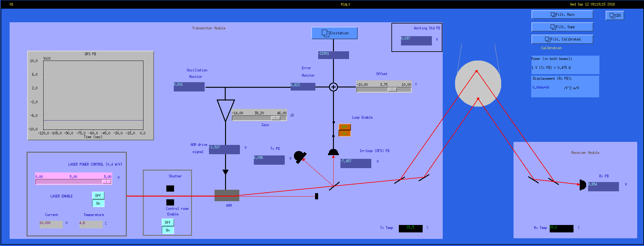Click the first mirror in Receiver Module
Image resolution: width=644 pixels, height=246 pixels.
coord(533,180)
